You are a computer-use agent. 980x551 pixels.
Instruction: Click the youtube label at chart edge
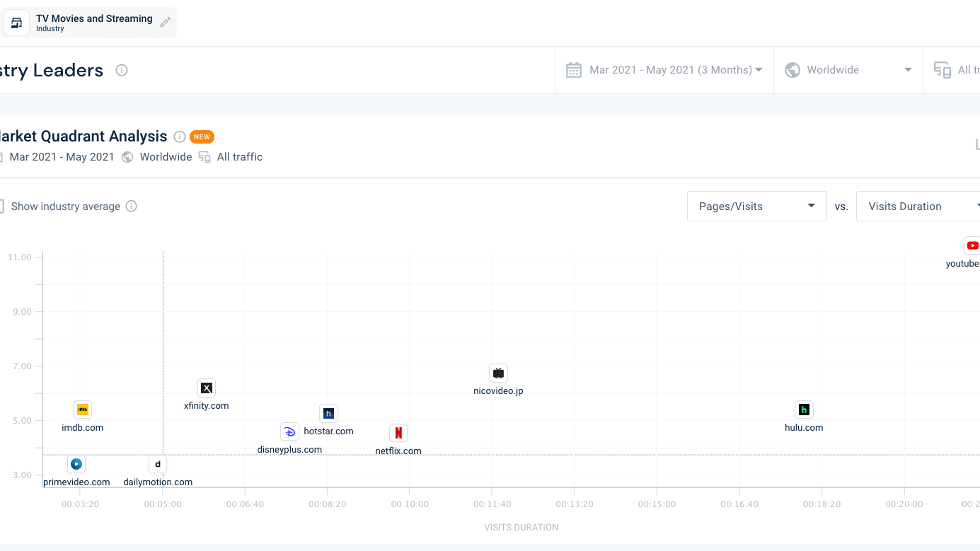tap(962, 264)
